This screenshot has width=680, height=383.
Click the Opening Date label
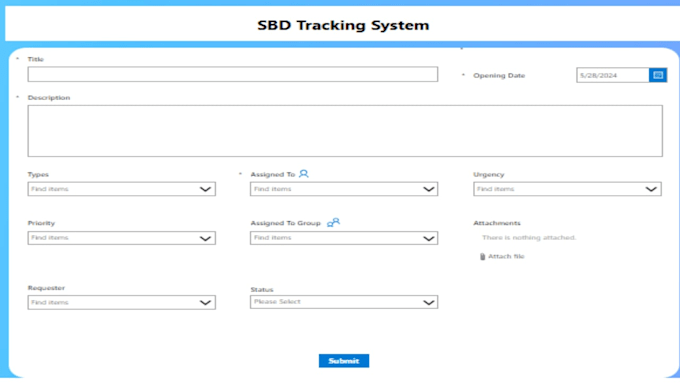pyautogui.click(x=499, y=75)
